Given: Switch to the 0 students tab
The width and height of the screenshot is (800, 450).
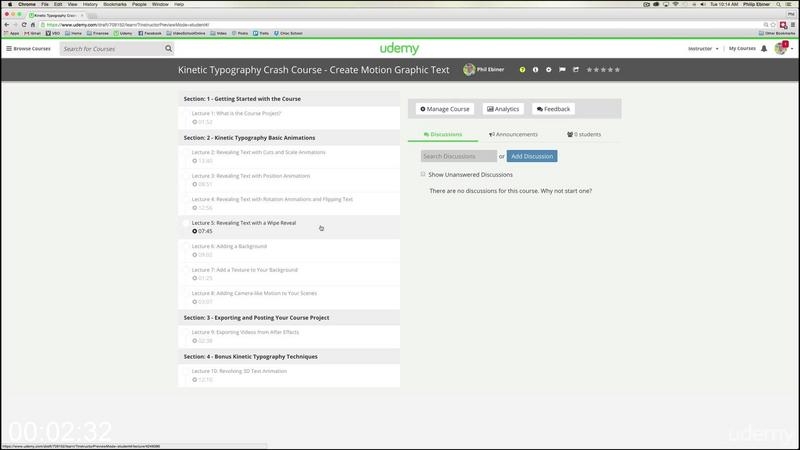Looking at the screenshot, I should coord(584,135).
